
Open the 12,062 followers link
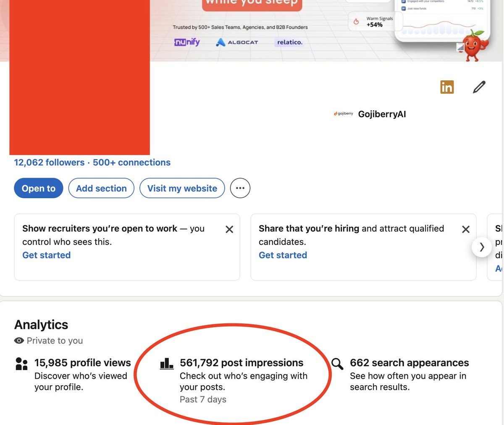coord(49,163)
